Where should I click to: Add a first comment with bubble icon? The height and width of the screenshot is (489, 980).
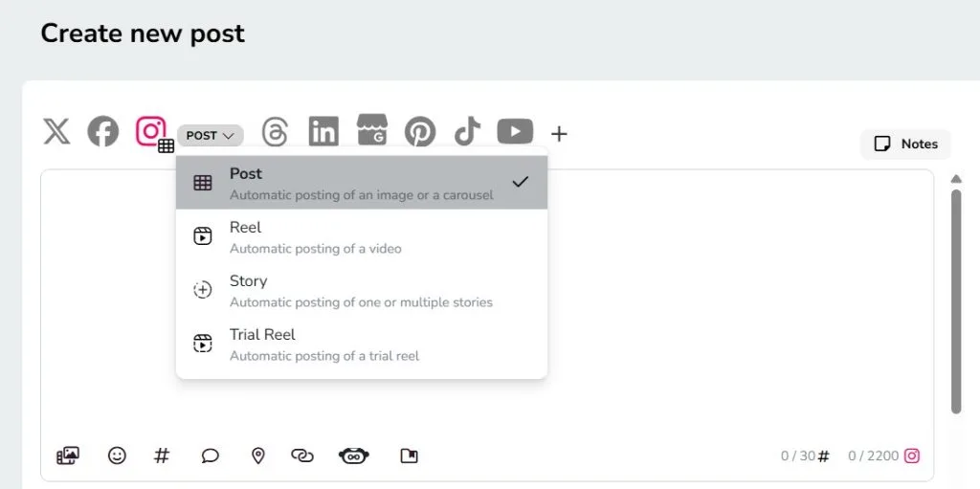pos(211,456)
